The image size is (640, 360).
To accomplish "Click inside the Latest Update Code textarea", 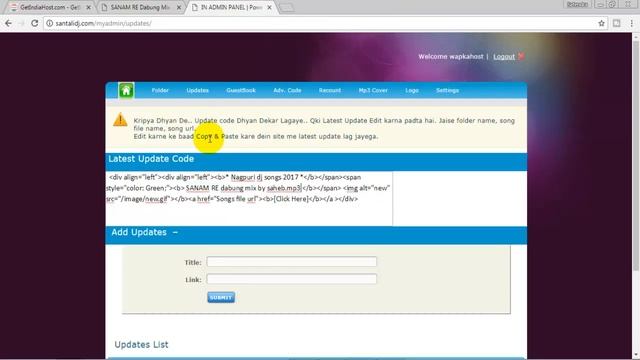I will [249, 198].
